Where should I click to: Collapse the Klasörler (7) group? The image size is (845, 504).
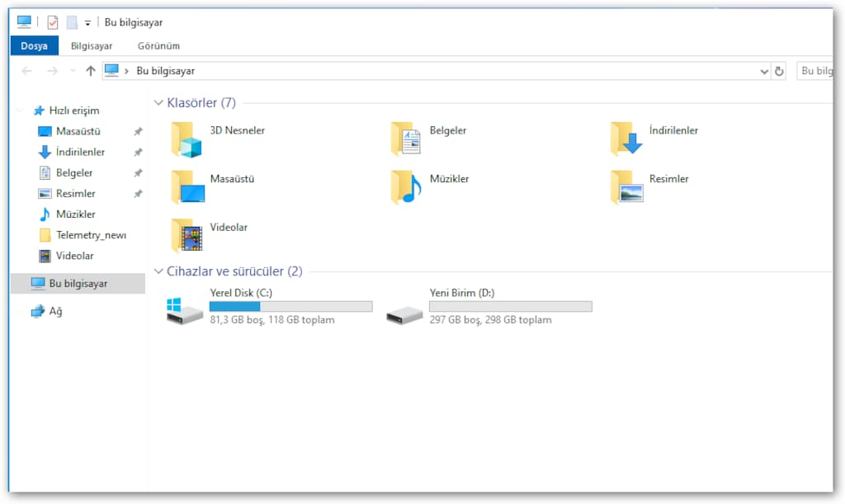pyautogui.click(x=158, y=102)
